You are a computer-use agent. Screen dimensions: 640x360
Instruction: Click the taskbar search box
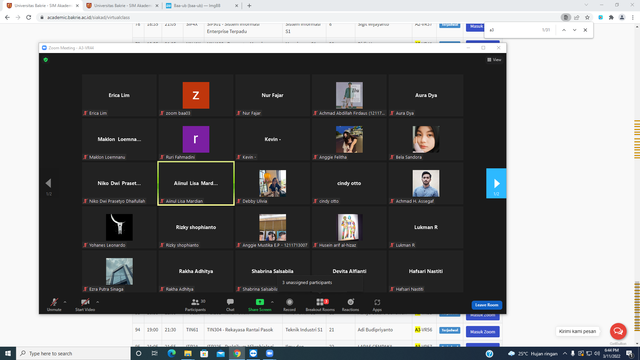tap(73, 353)
